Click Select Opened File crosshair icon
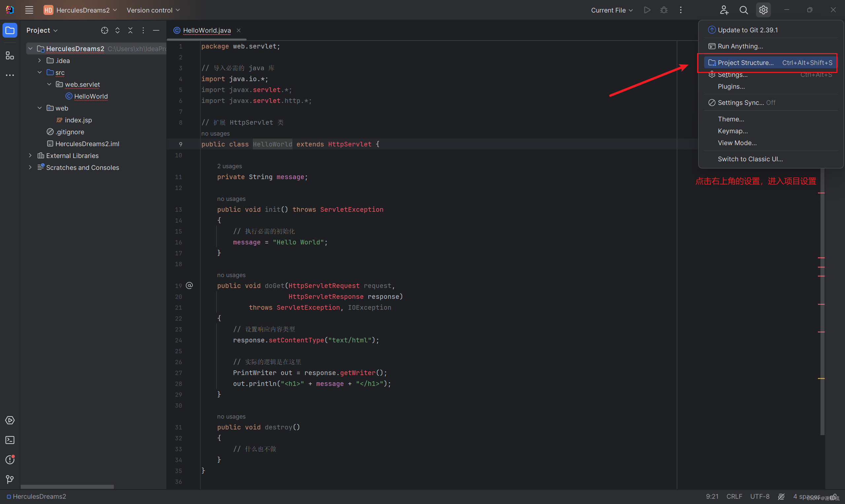The height and width of the screenshot is (504, 845). 104,30
